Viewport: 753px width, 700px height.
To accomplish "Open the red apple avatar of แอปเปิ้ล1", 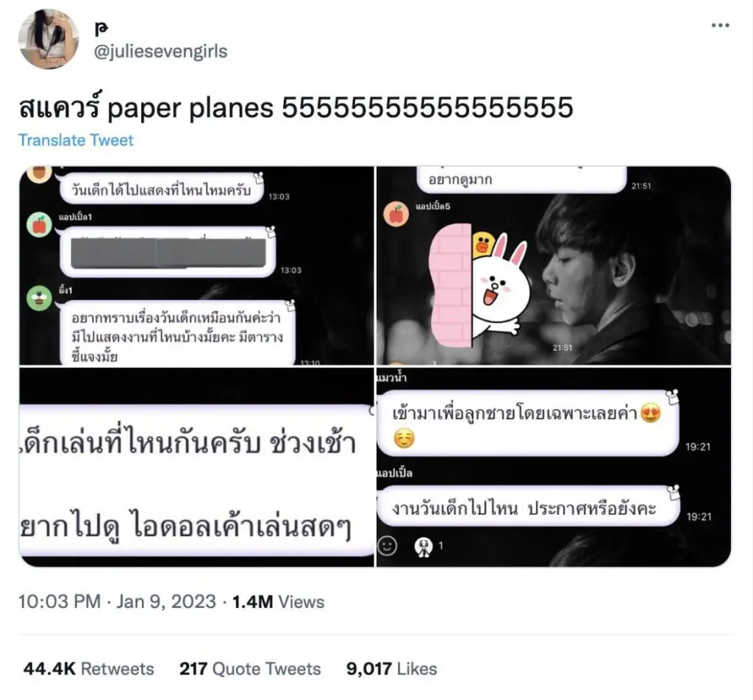I will (40, 224).
